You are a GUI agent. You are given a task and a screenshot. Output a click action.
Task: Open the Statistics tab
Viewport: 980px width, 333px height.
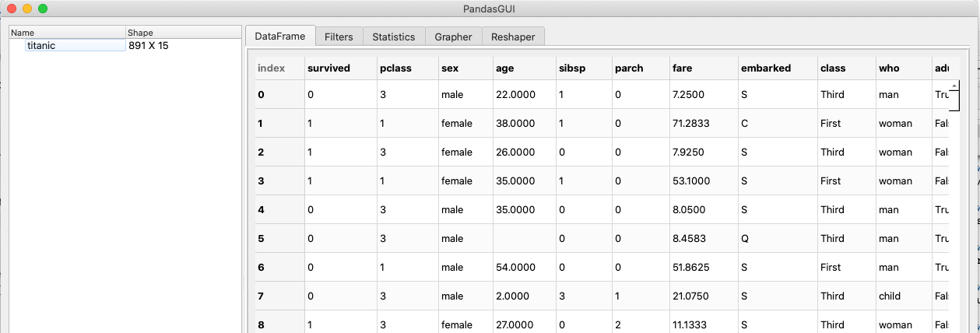coord(394,37)
